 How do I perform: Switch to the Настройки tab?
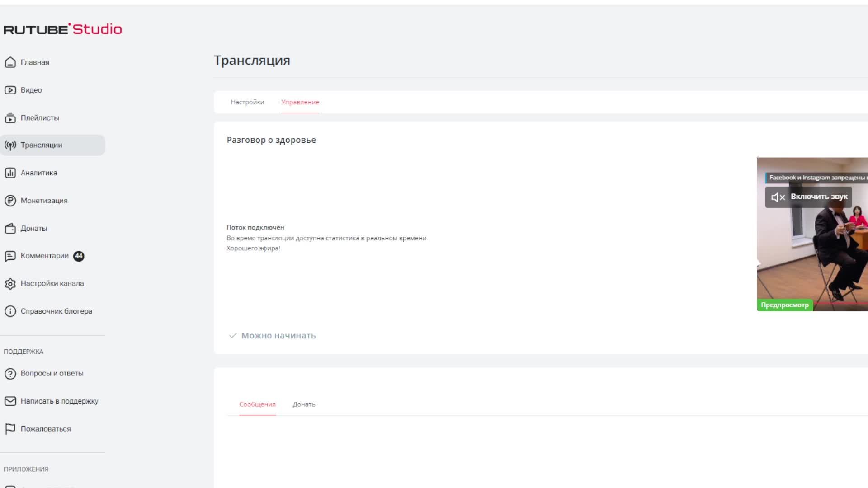pyautogui.click(x=248, y=102)
